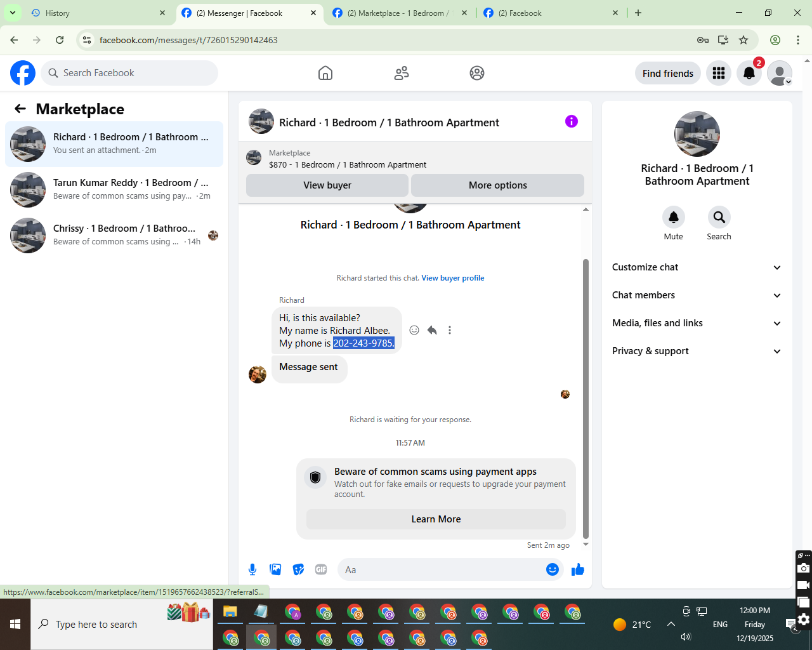
Task: Click Richard's profile thumbnail in right panel
Action: (697, 134)
